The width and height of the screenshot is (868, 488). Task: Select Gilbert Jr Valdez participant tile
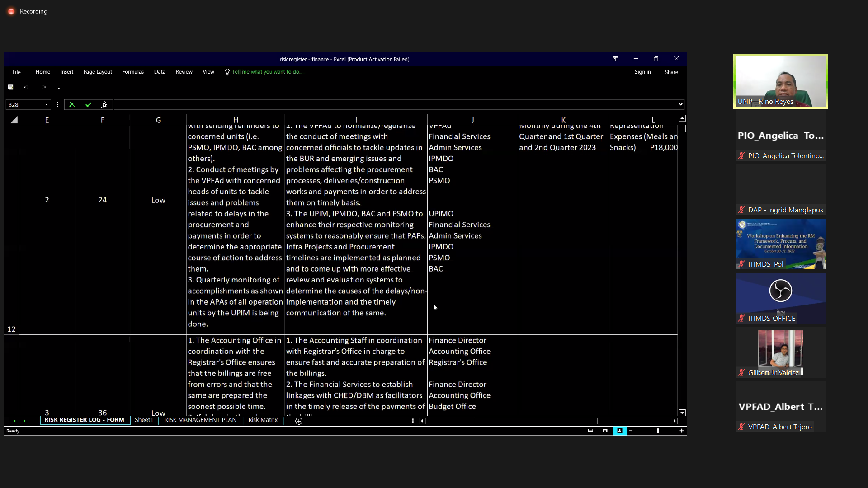780,352
